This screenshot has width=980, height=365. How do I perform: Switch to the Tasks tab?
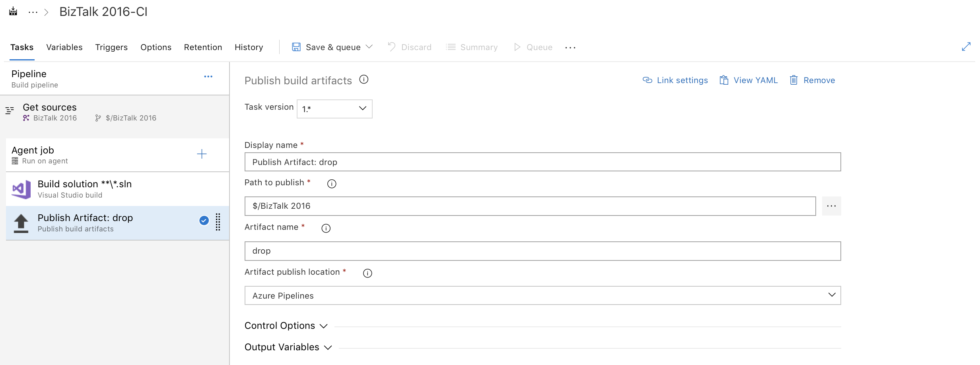click(x=22, y=47)
